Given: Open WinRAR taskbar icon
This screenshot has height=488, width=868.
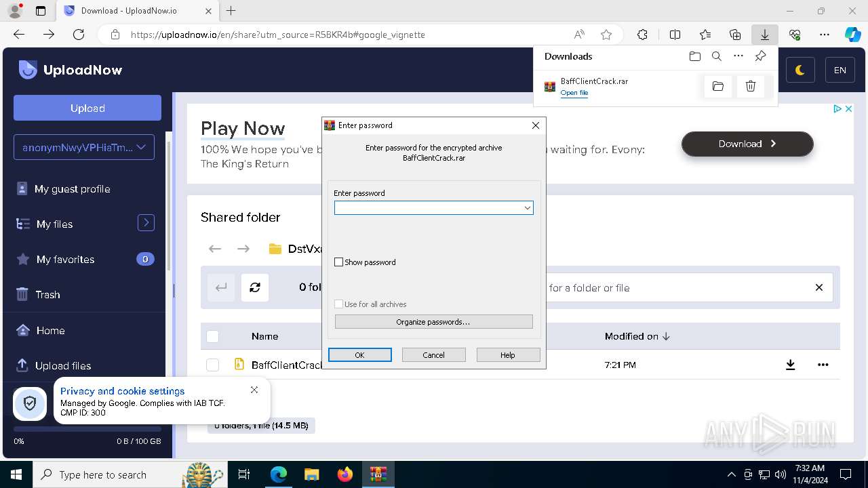Looking at the screenshot, I should [x=378, y=474].
